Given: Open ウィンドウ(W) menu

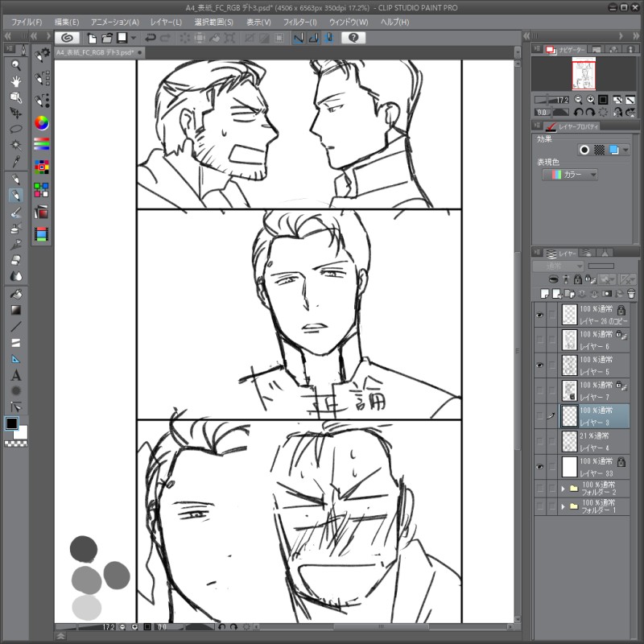Looking at the screenshot, I should point(349,23).
